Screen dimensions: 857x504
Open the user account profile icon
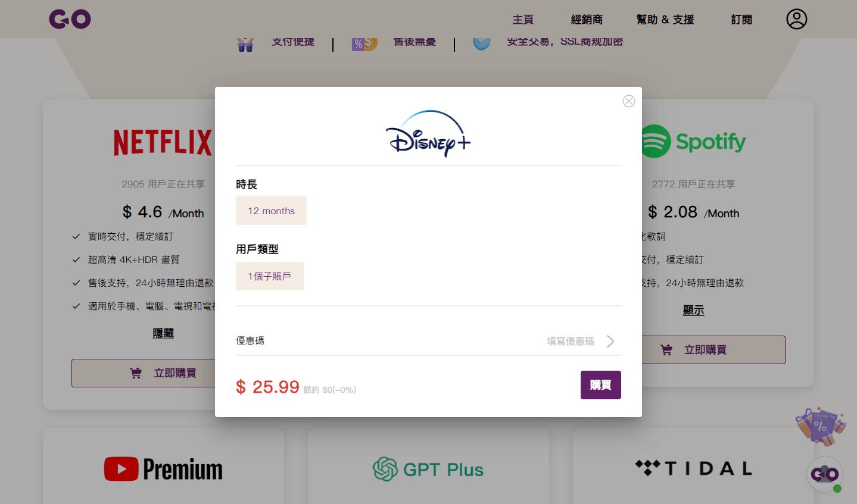pyautogui.click(x=796, y=19)
